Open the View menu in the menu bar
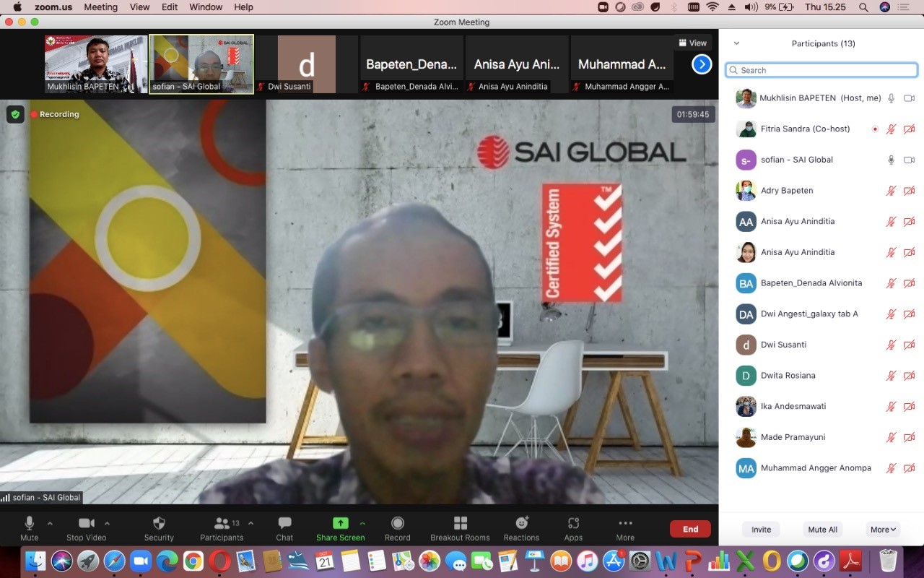 (x=139, y=7)
